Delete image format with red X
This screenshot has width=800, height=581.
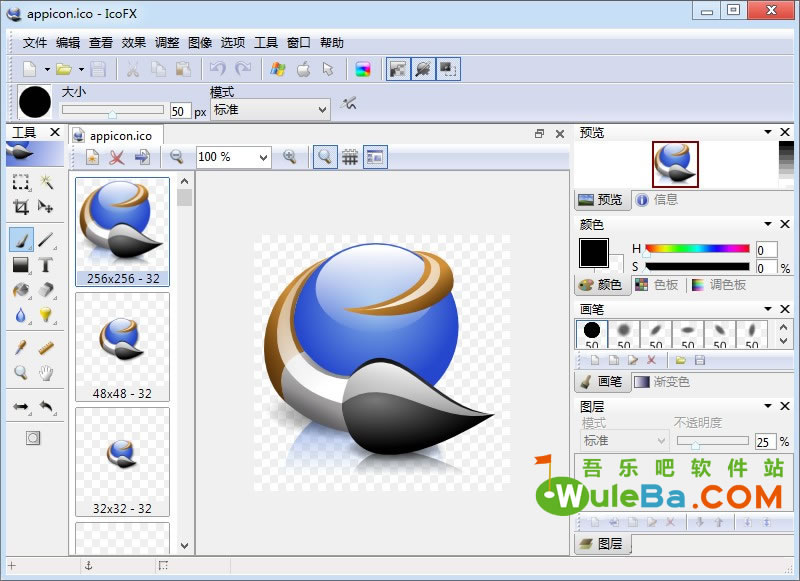(117, 157)
